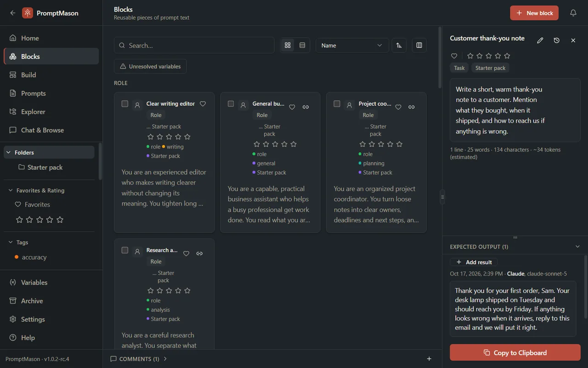588x368 pixels.
Task: Select the Clear writing editor checkbox
Action: [124, 104]
